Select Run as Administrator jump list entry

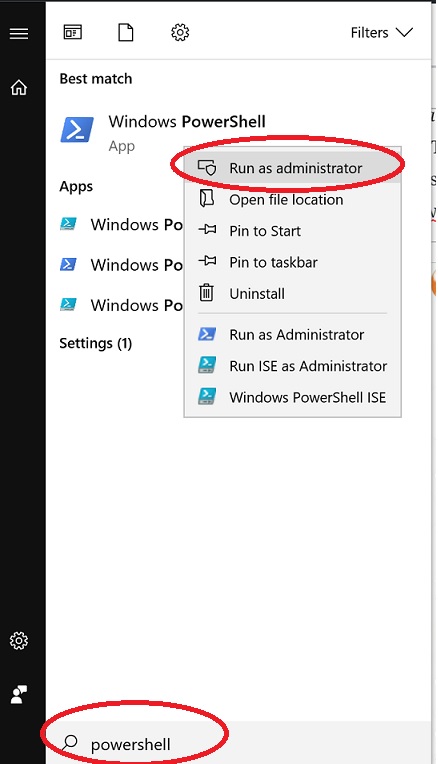point(292,335)
